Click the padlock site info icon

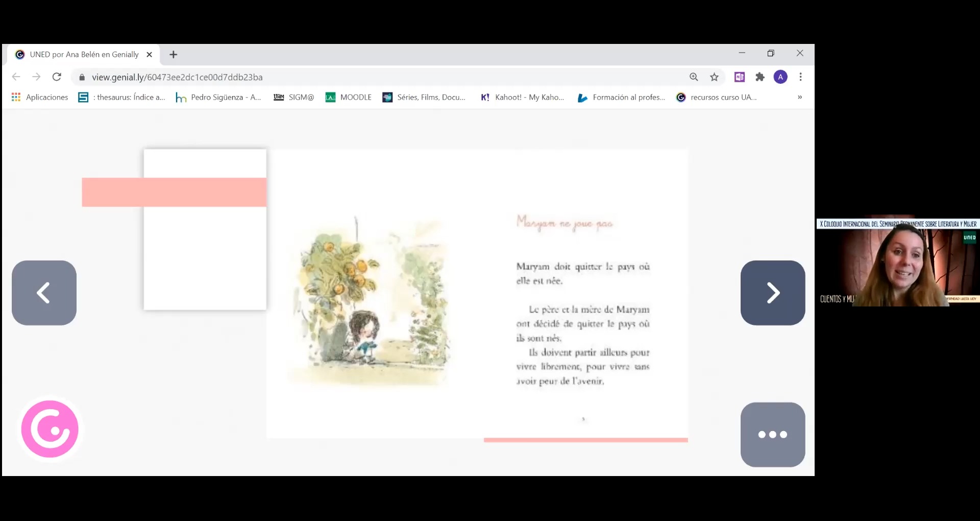pos(82,77)
